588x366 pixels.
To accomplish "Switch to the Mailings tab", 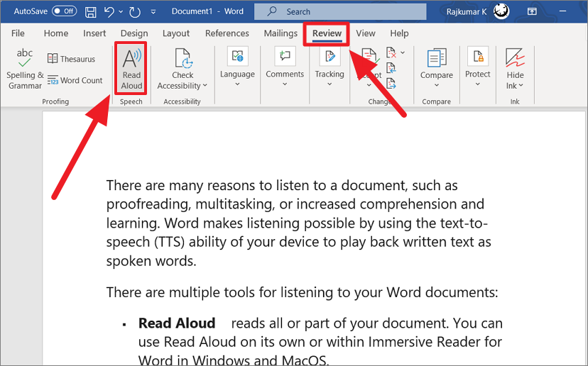I will point(281,33).
